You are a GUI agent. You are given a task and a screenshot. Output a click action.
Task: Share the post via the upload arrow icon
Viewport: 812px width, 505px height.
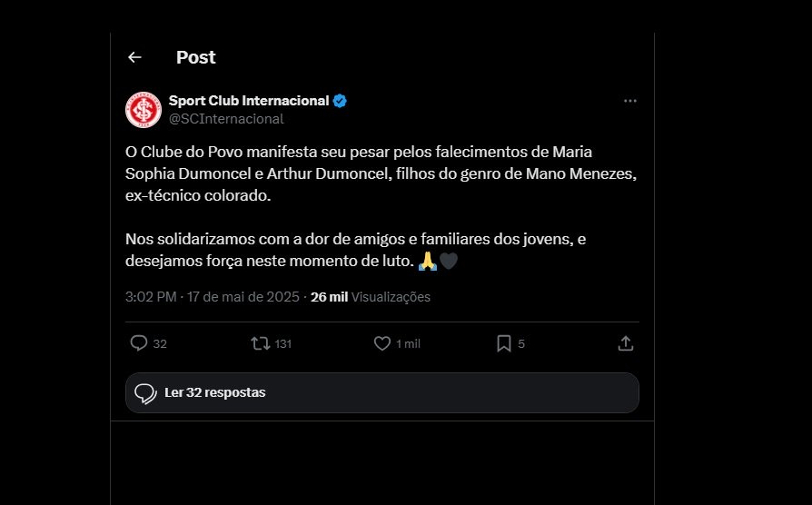click(x=625, y=343)
